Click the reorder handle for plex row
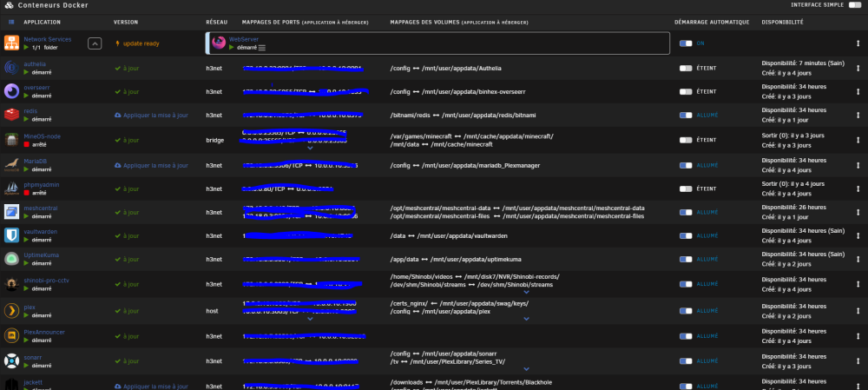This screenshot has height=390, width=868. tap(858, 311)
